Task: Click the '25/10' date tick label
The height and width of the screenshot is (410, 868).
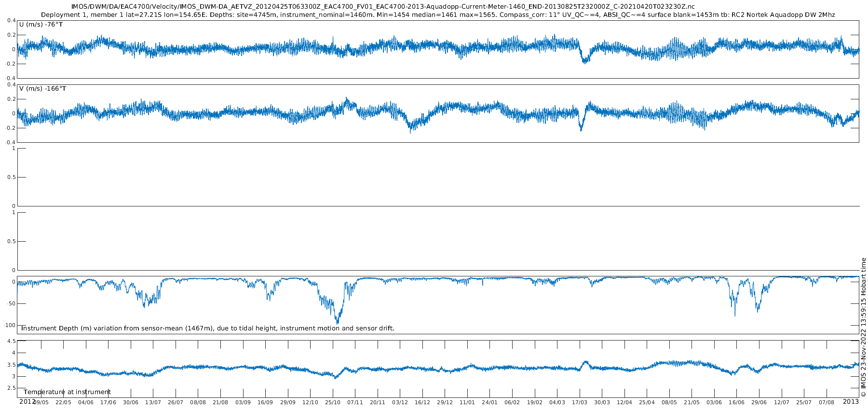Action: (333, 402)
